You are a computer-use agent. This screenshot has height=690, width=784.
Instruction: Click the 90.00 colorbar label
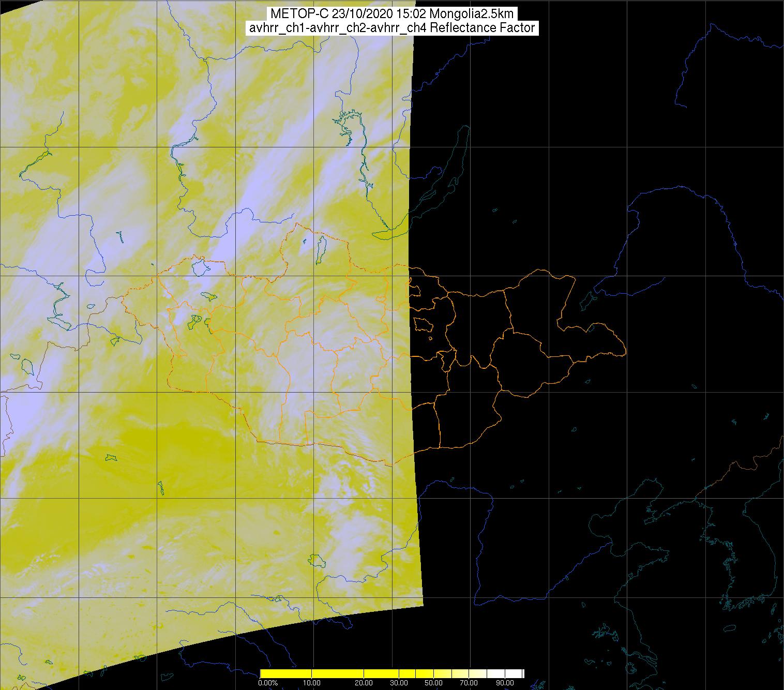505,683
